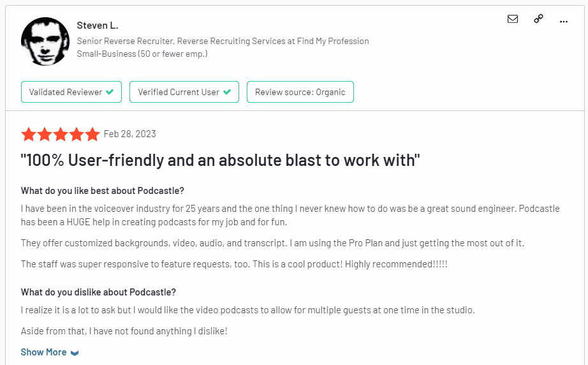
Task: Click the review title about user-friendly
Action: pyautogui.click(x=220, y=161)
